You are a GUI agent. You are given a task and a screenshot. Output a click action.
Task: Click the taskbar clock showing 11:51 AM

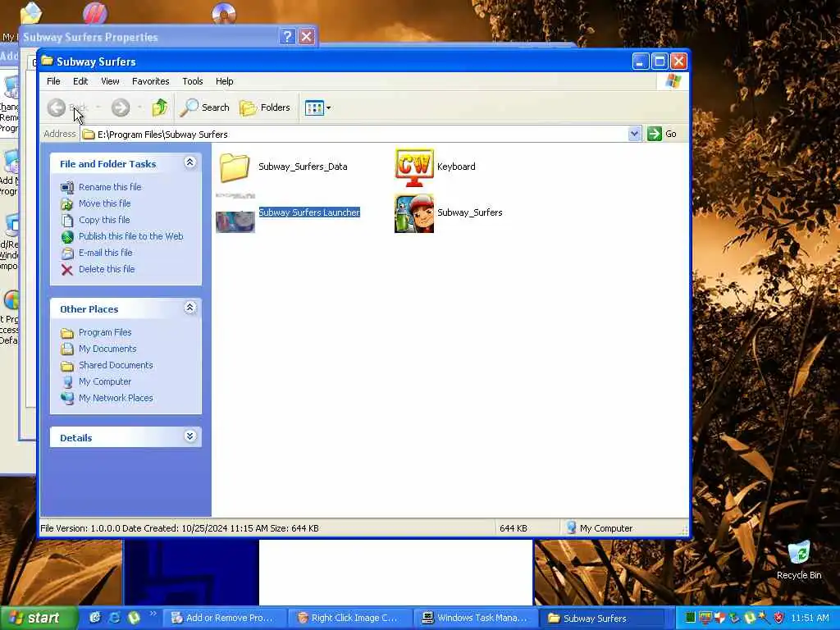point(810,619)
